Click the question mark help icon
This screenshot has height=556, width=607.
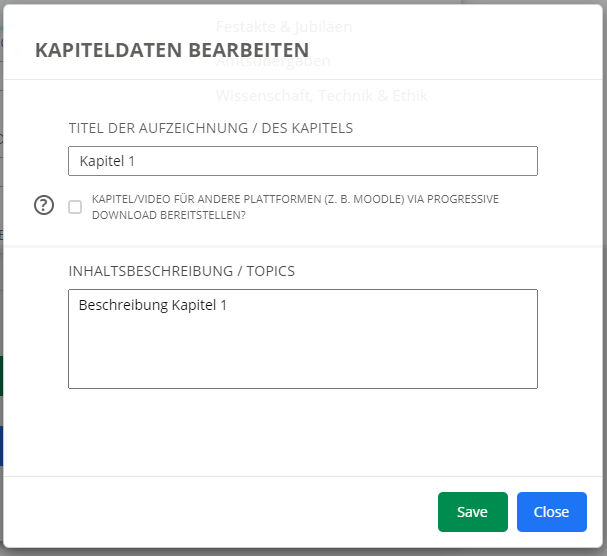(x=44, y=206)
